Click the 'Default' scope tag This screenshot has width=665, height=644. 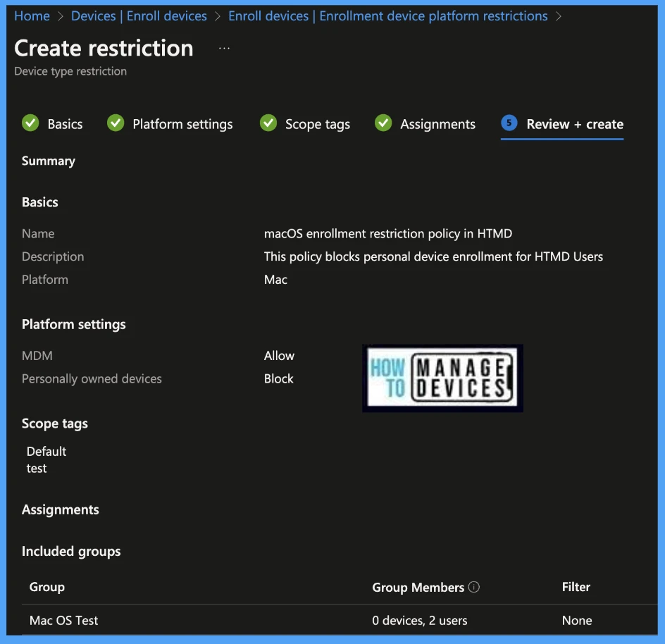tap(46, 451)
